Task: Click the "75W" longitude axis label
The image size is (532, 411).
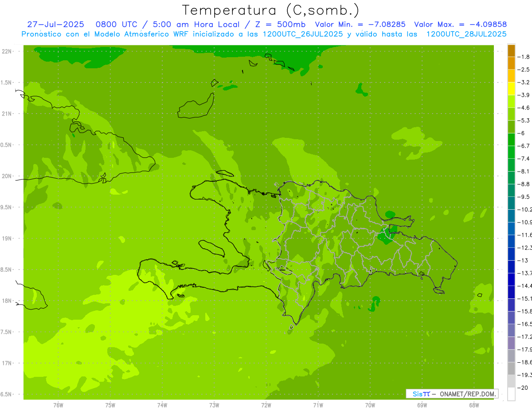Action: click(x=110, y=405)
